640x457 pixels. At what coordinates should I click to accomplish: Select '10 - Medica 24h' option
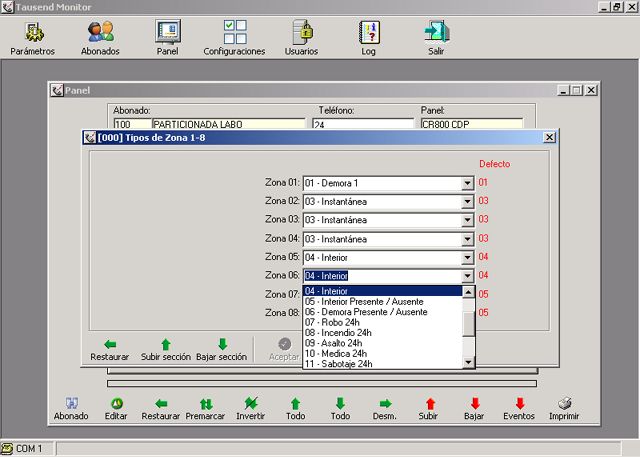pos(383,353)
